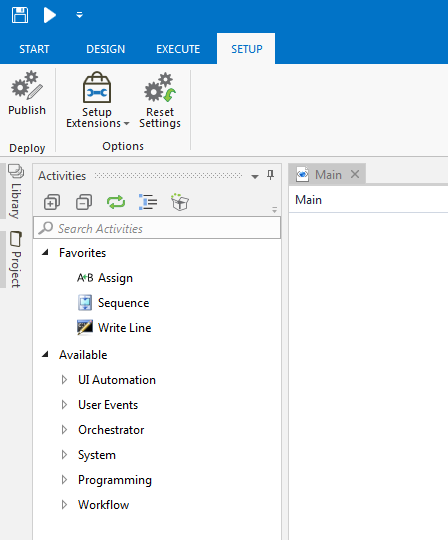Click the Manage Packages box icon
Image resolution: width=448 pixels, height=540 pixels.
180,202
